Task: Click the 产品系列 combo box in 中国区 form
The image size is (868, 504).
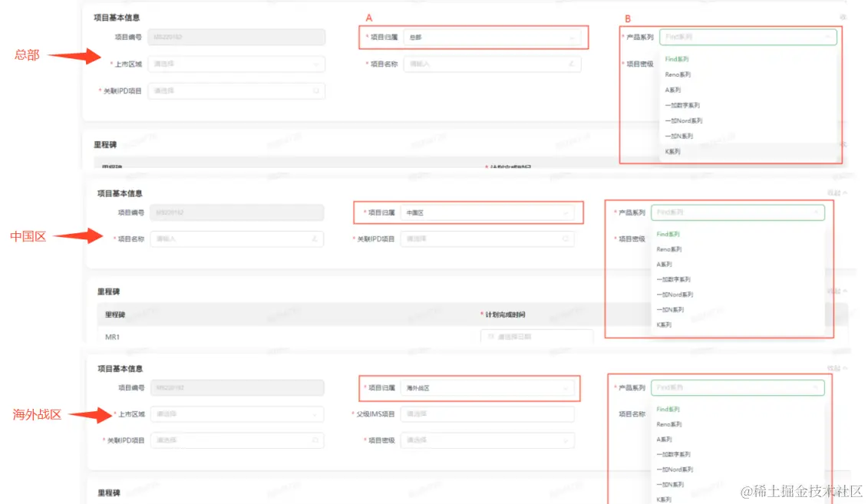Action: pyautogui.click(x=738, y=212)
